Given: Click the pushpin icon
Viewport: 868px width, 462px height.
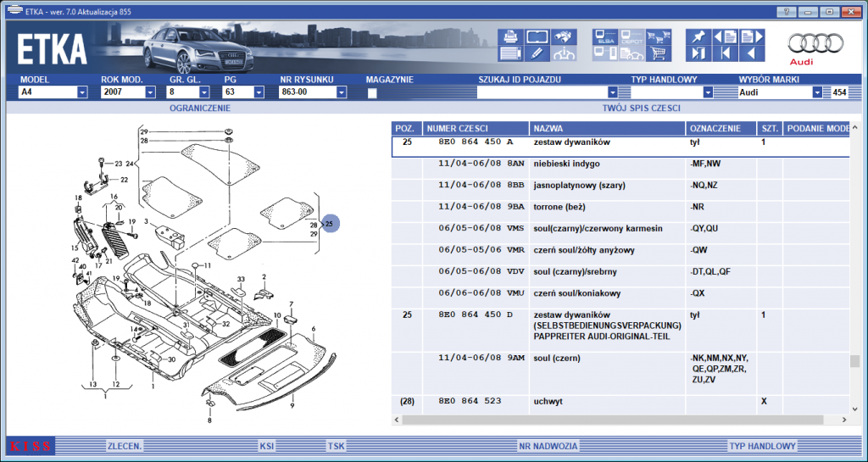Looking at the screenshot, I should pyautogui.click(x=698, y=37).
